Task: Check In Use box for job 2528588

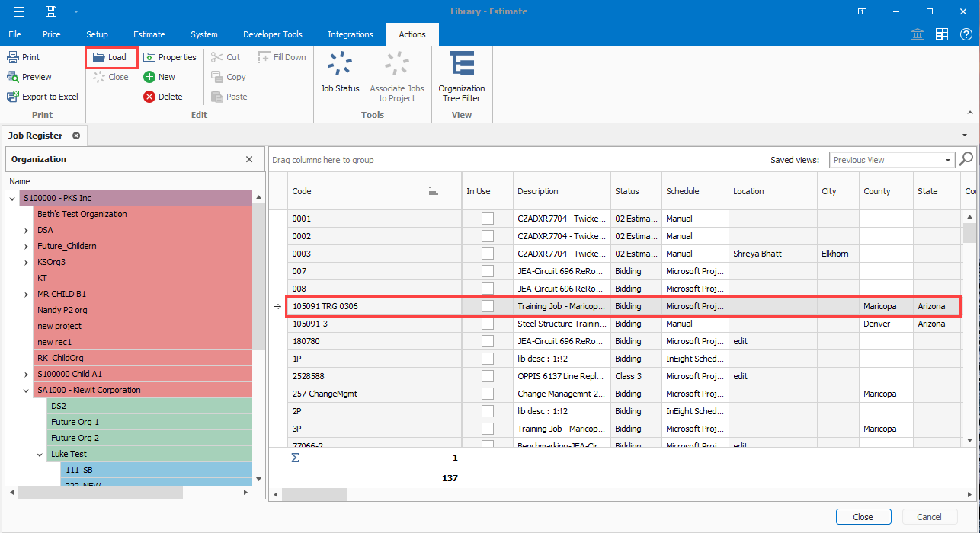Action: 488,376
